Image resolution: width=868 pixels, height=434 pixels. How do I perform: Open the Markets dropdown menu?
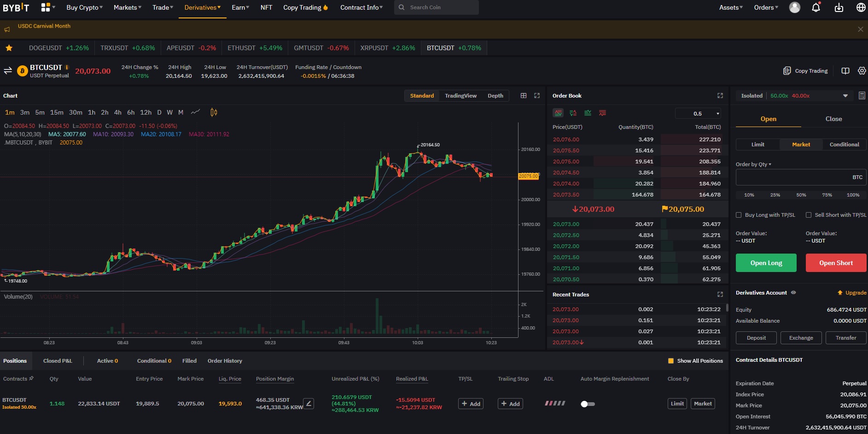click(128, 7)
